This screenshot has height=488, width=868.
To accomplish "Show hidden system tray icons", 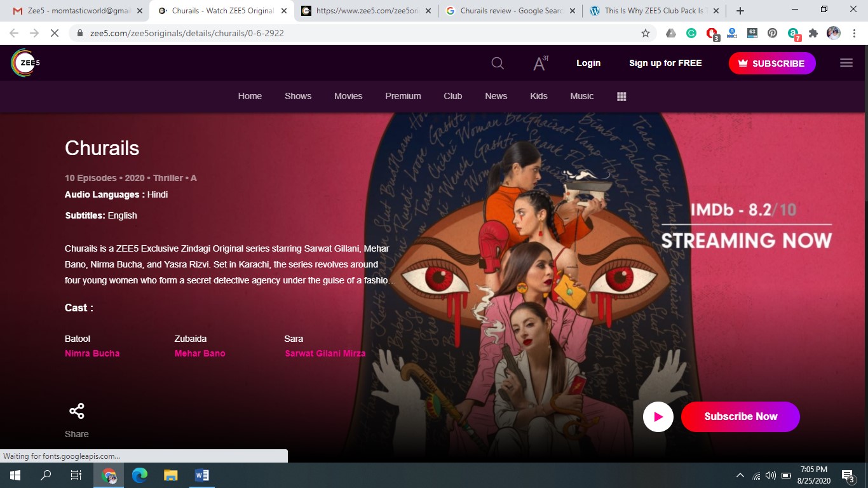I will pos(740,475).
